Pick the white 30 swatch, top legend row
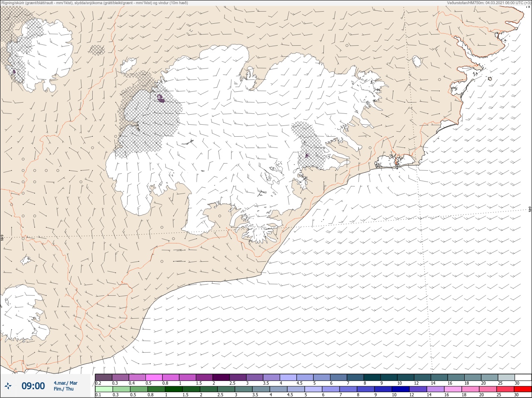The width and height of the screenshot is (532, 398). tap(523, 377)
